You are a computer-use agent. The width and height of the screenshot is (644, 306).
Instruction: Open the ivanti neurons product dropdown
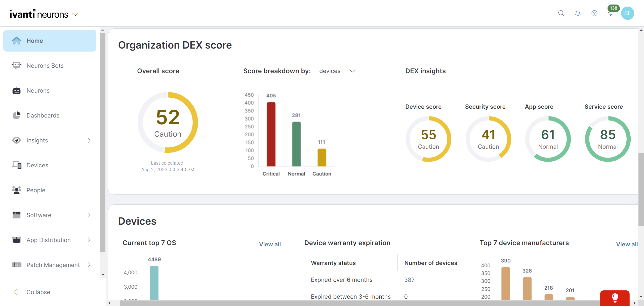click(75, 15)
